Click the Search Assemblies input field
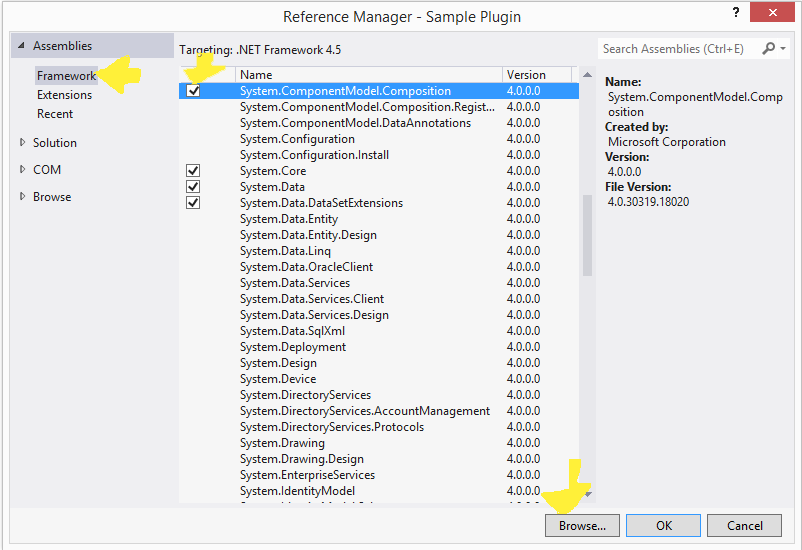 click(x=680, y=49)
